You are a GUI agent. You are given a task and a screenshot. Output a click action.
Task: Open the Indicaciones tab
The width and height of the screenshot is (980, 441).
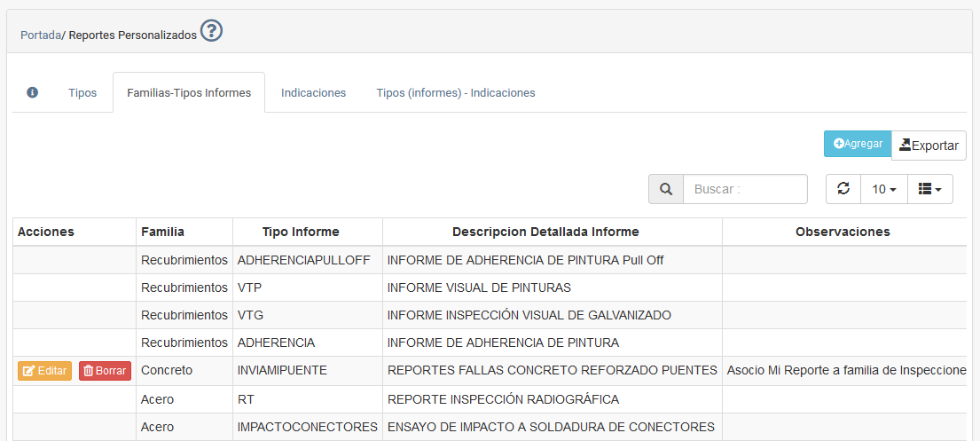tap(313, 92)
